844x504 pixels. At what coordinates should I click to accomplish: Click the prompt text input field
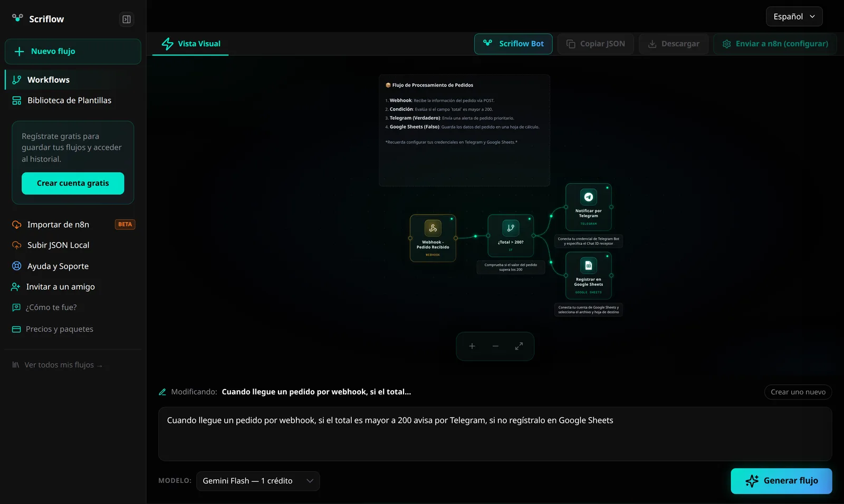click(495, 434)
